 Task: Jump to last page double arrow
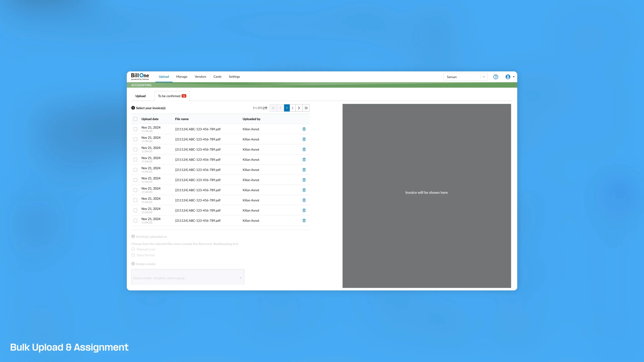pyautogui.click(x=306, y=108)
